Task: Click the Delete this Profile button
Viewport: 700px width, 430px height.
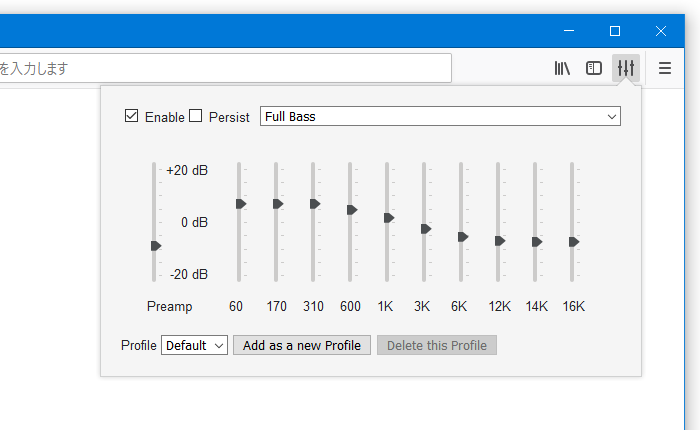Action: pos(437,345)
